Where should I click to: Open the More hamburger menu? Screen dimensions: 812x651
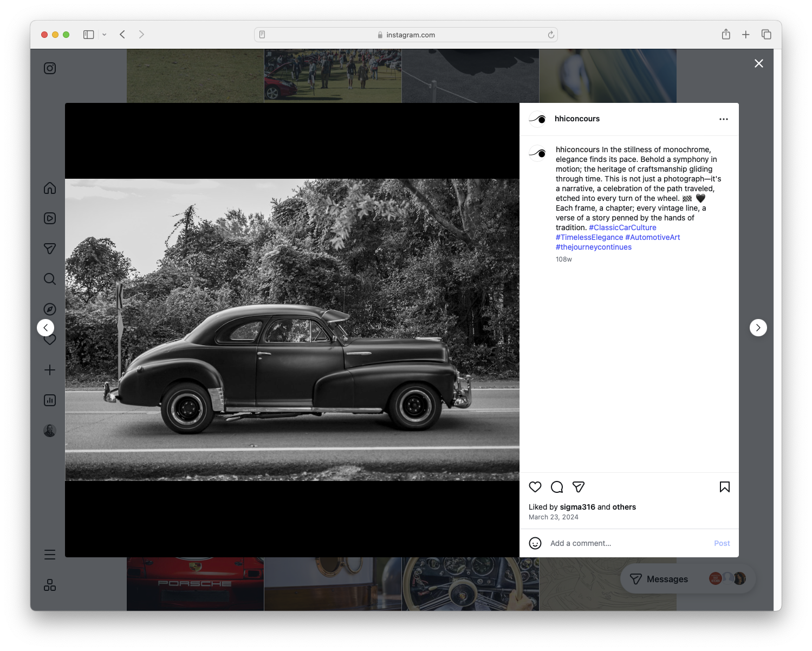coord(49,554)
